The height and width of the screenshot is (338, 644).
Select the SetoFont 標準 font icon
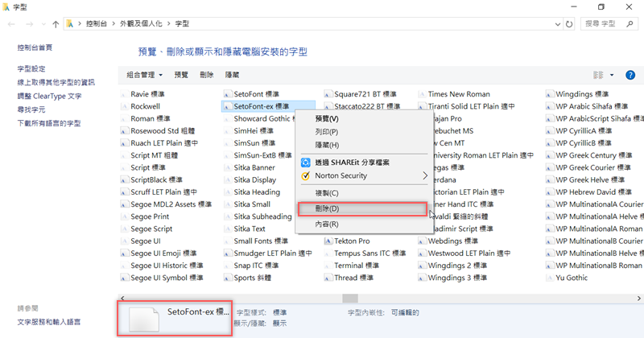pos(227,94)
